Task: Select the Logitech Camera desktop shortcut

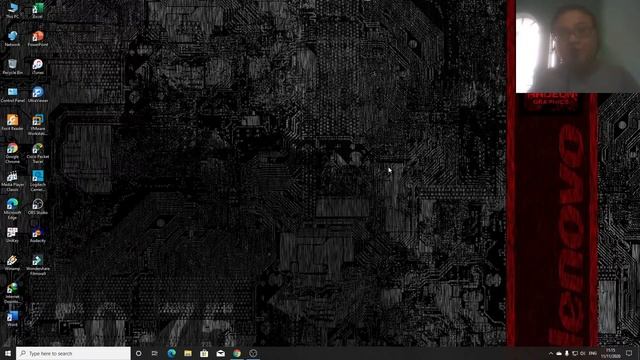Action: (x=38, y=181)
